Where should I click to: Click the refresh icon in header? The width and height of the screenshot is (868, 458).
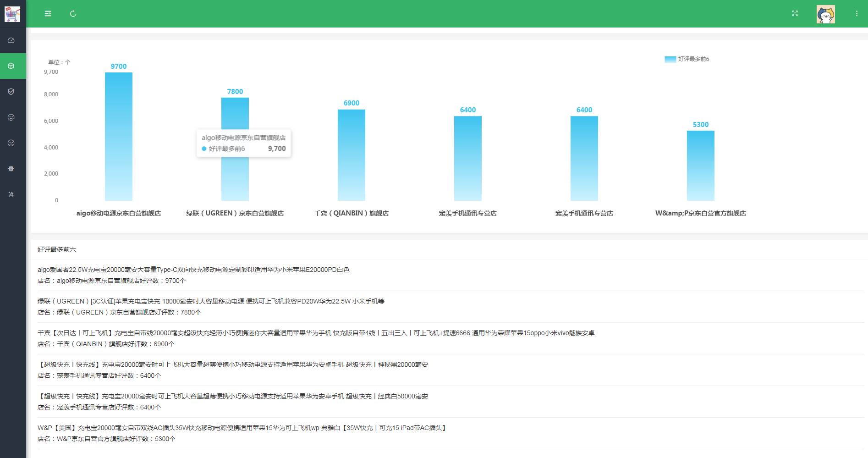pos(73,14)
